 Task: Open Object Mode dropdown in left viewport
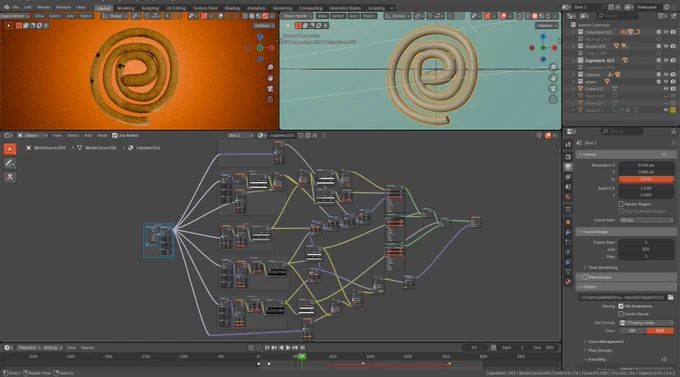click(x=15, y=16)
